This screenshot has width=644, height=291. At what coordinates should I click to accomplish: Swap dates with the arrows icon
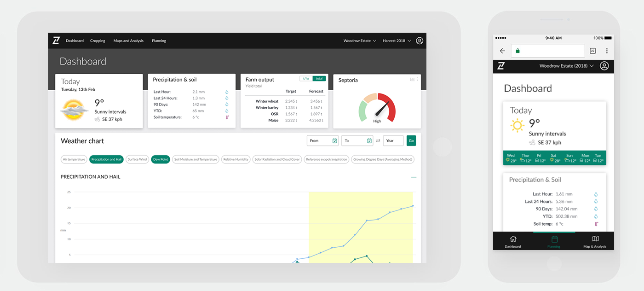(x=378, y=141)
